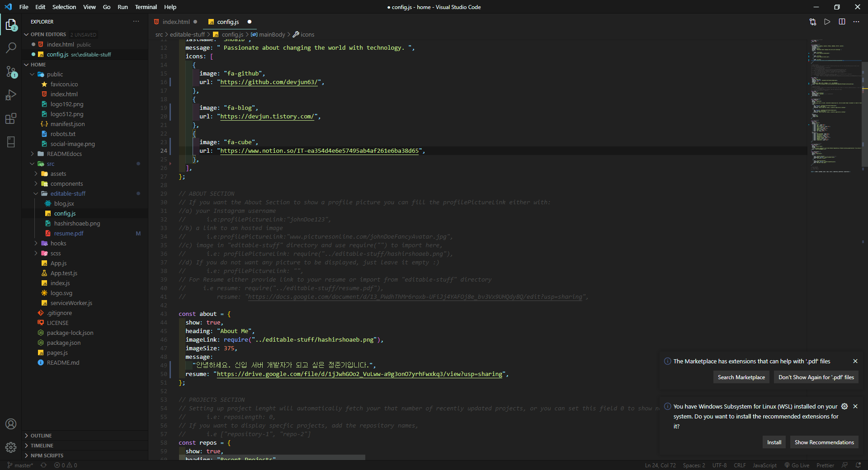Image resolution: width=868 pixels, height=470 pixels.
Task: Collapse the public folder
Action: [x=32, y=74]
